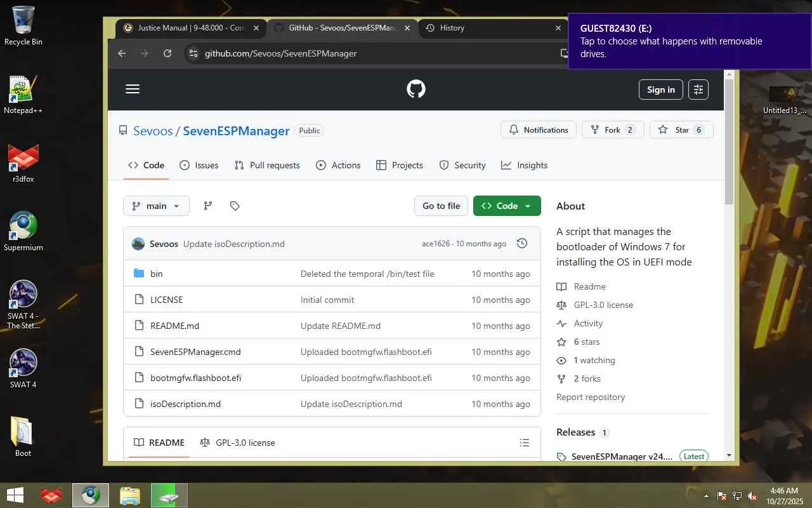Open the LICENSE file
This screenshot has height=508, width=812.
(x=166, y=300)
